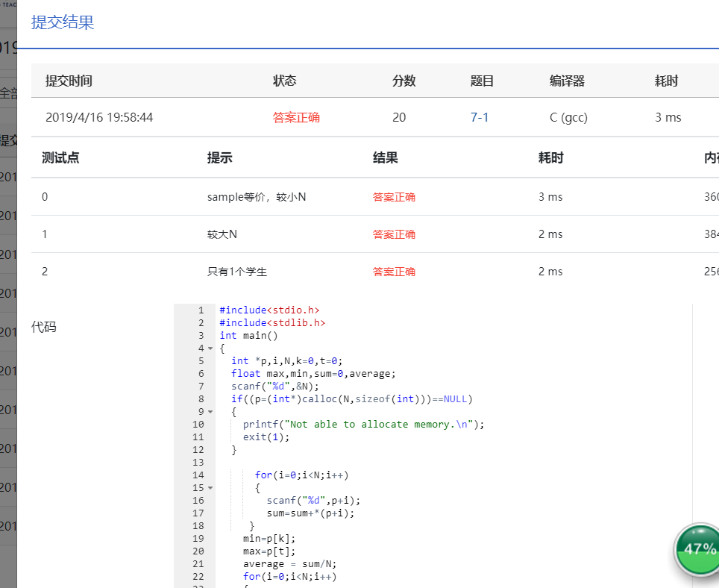Click test point 1 number cell

tap(45, 234)
